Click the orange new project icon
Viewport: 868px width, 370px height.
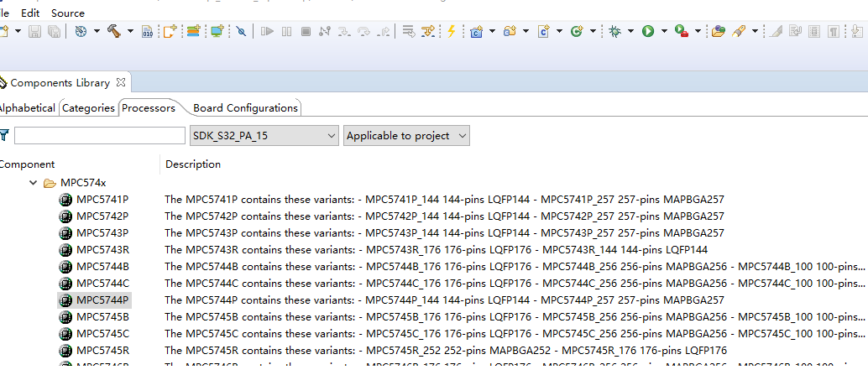click(x=170, y=31)
